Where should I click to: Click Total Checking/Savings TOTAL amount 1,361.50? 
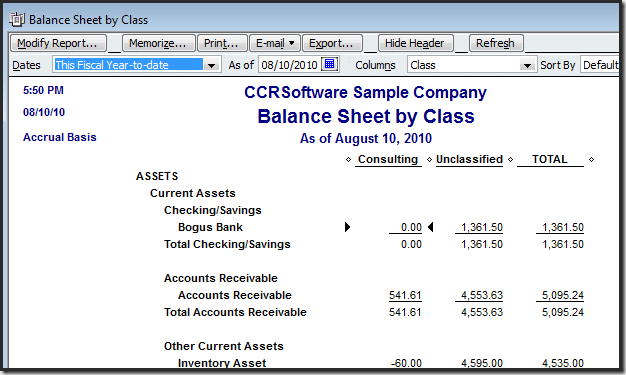(x=563, y=244)
